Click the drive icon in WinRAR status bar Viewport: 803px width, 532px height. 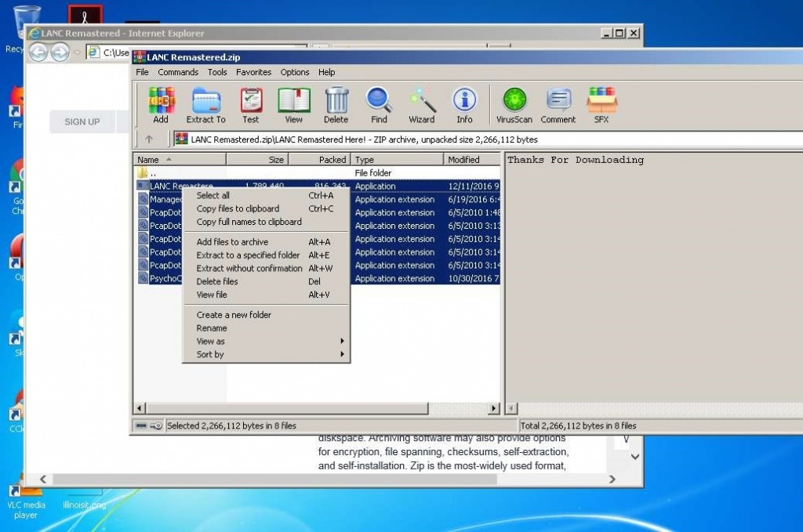[x=141, y=425]
